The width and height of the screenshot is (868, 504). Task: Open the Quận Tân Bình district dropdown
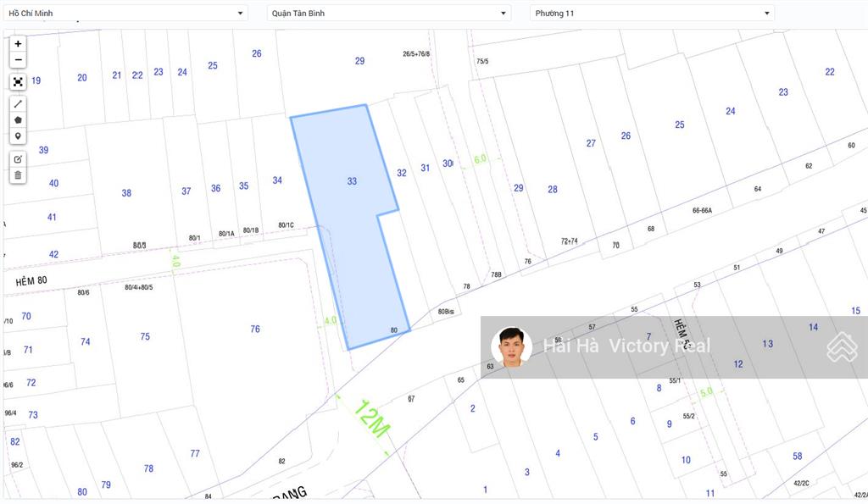388,14
